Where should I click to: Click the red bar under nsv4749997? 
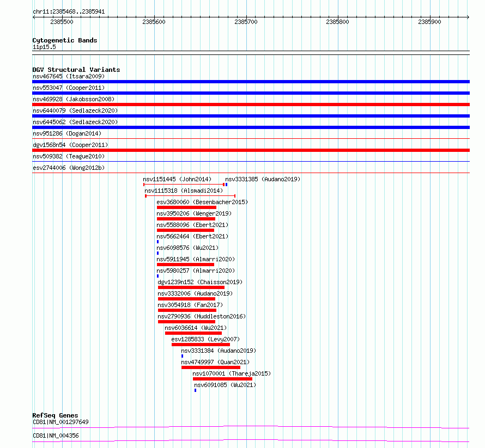(211, 367)
